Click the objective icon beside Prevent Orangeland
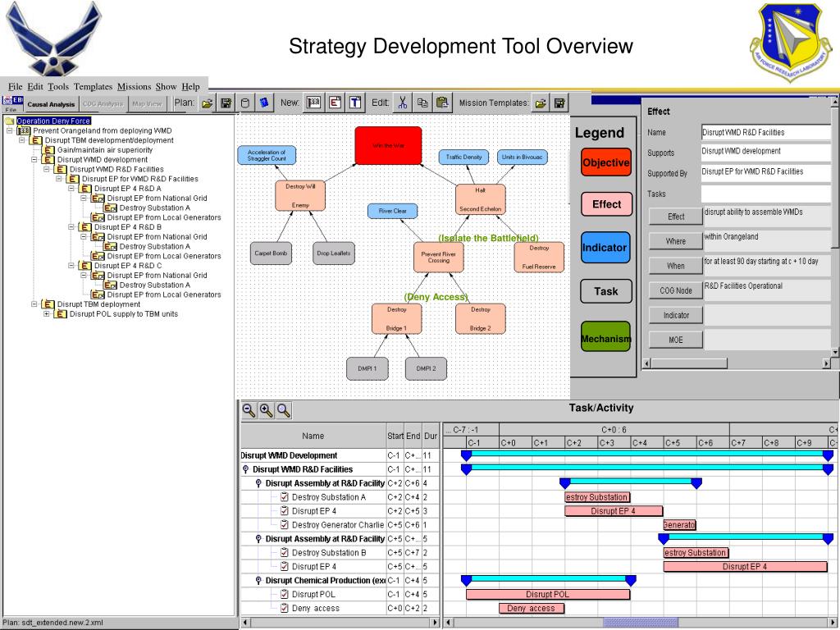Viewport: 840px width, 630px height. coord(24,130)
